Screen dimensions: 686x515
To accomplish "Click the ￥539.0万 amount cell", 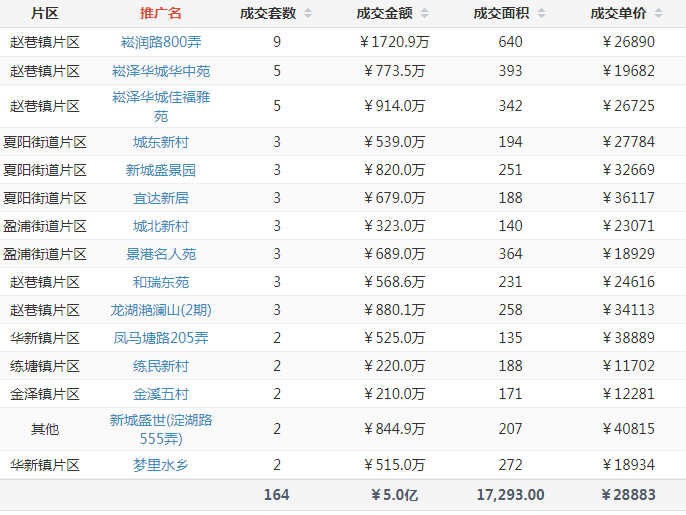I will [x=394, y=142].
